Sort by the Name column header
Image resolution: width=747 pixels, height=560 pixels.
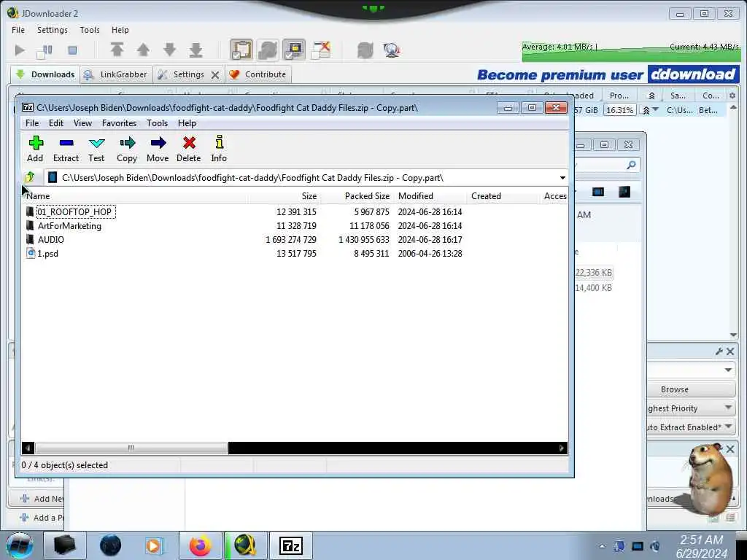click(x=134, y=195)
